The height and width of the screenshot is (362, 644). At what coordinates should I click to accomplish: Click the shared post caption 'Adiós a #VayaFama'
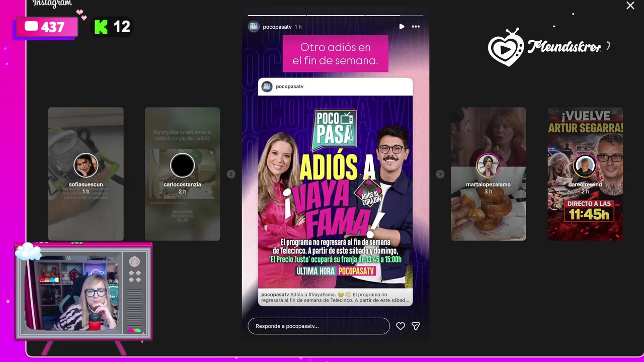pos(336,297)
